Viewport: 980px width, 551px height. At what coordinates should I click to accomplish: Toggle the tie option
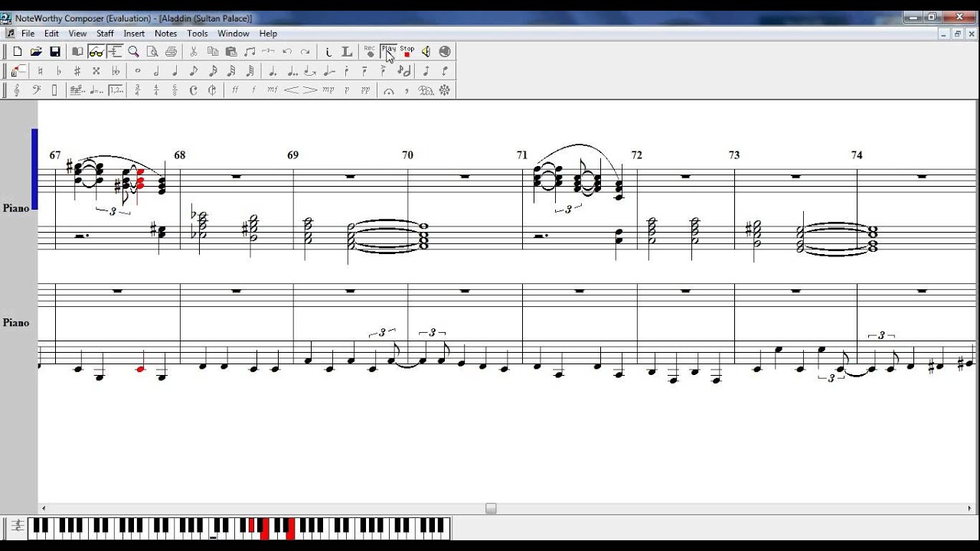click(x=328, y=70)
